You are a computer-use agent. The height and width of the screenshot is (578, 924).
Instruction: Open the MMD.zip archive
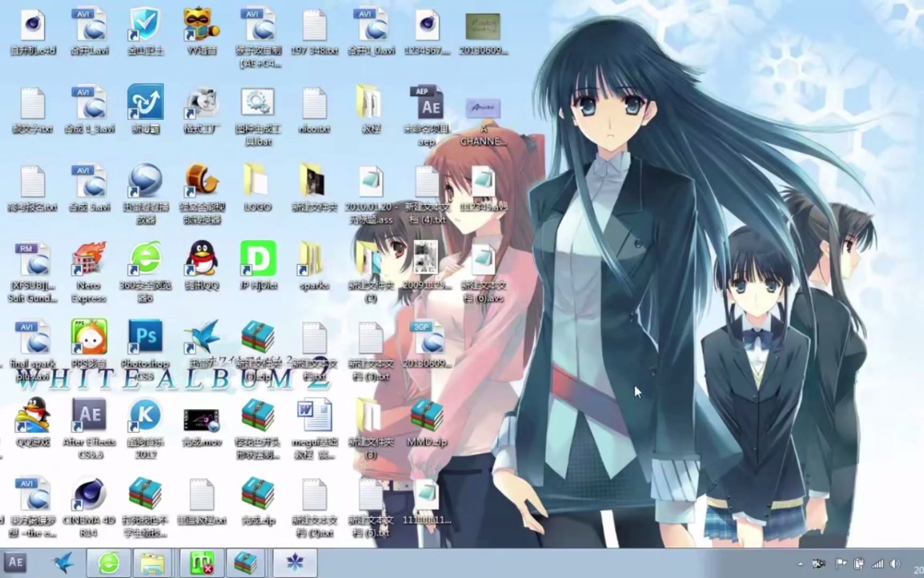coord(427,423)
